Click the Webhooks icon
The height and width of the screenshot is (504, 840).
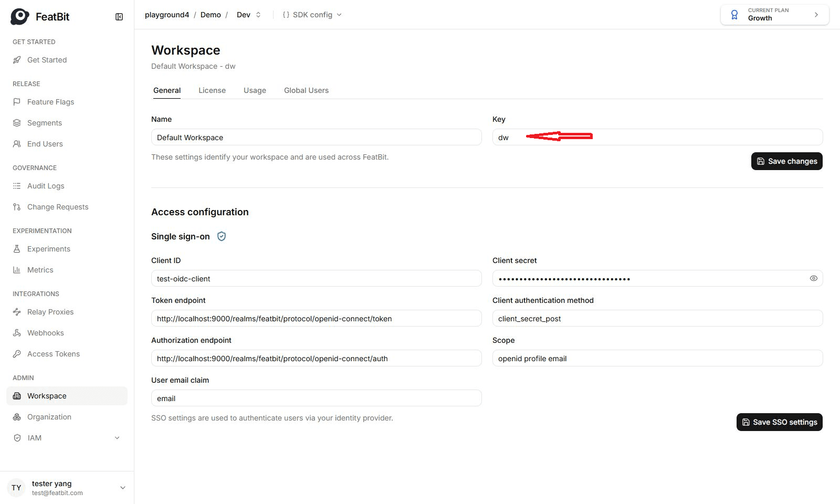(x=17, y=333)
